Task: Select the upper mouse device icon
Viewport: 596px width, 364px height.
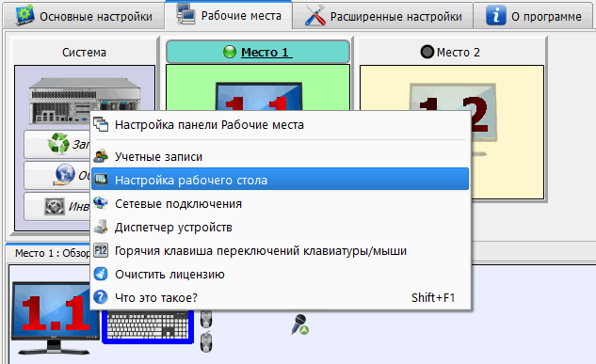Action: click(x=206, y=319)
